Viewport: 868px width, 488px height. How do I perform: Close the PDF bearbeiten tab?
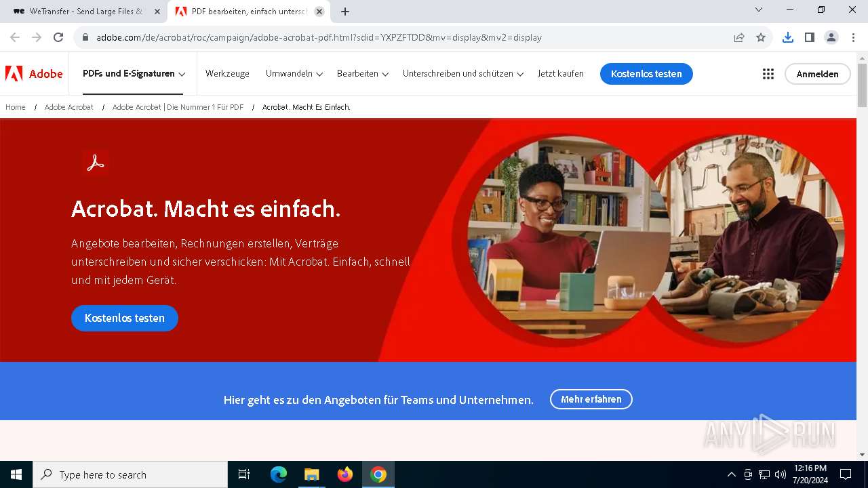(x=319, y=12)
